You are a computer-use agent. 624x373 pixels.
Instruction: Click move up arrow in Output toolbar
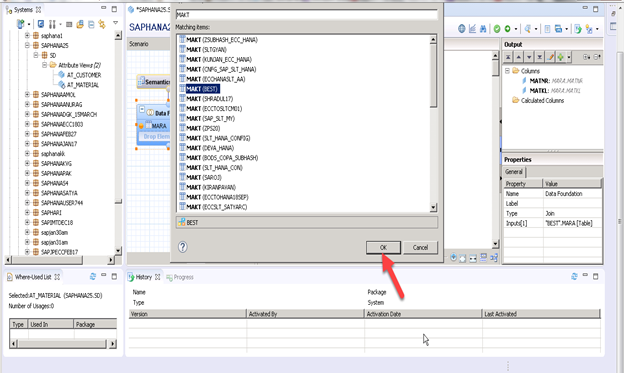pos(519,57)
